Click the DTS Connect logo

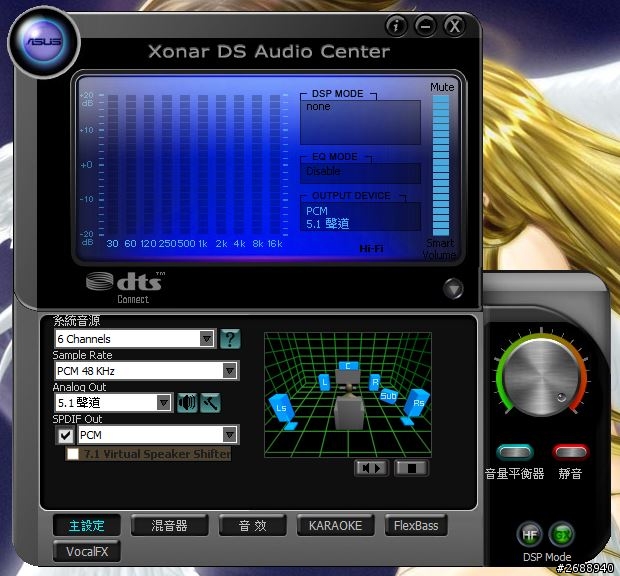[x=125, y=287]
